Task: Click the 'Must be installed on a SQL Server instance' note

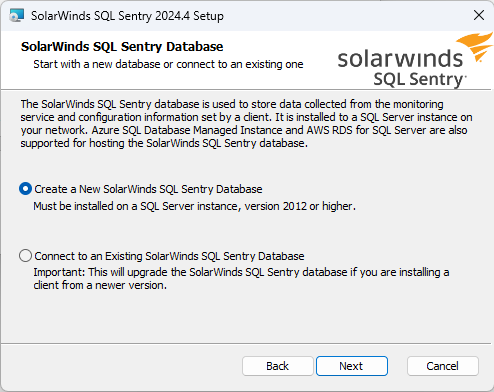Action: [194, 206]
